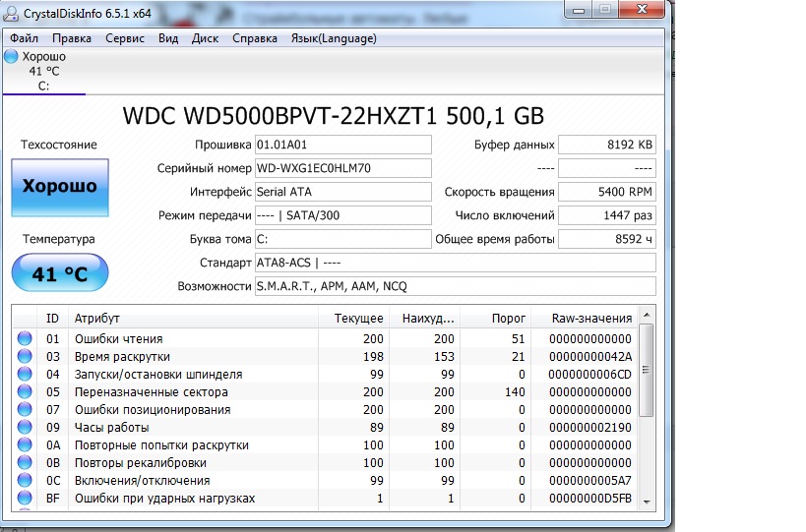Image resolution: width=806 pixels, height=532 pixels.
Task: Select the Повторные попытки раскрутки attribute row
Action: (x=325, y=445)
